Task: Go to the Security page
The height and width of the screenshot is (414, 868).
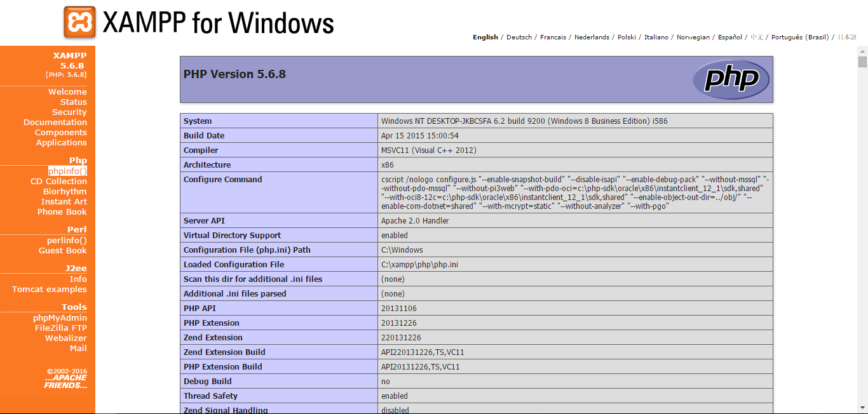Action: coord(69,112)
